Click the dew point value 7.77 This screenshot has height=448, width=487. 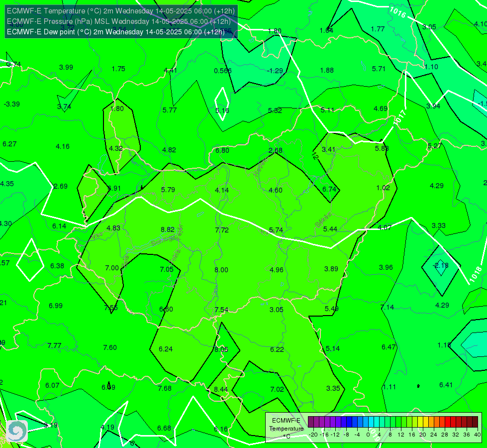pos(54,345)
